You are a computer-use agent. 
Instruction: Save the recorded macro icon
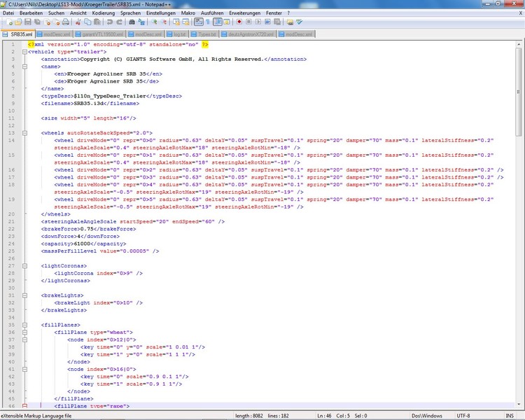(x=277, y=22)
